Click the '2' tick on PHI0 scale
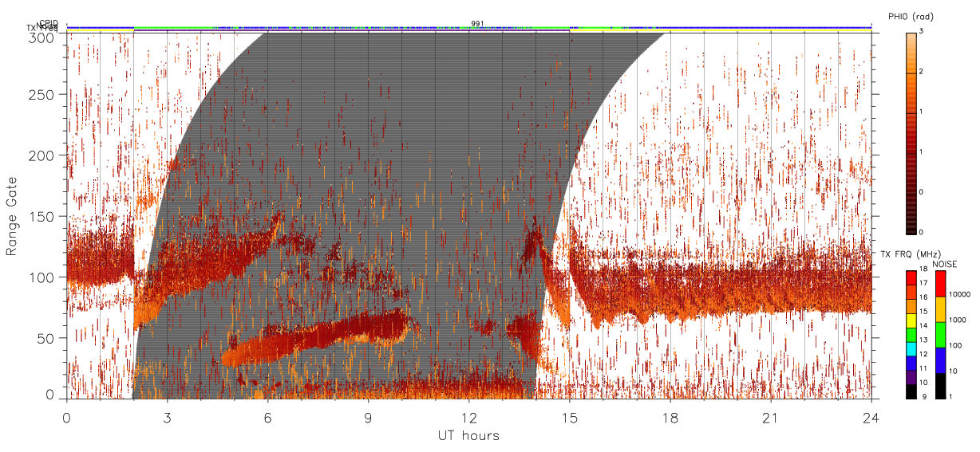This screenshot has width=980, height=452. pyautogui.click(x=921, y=72)
